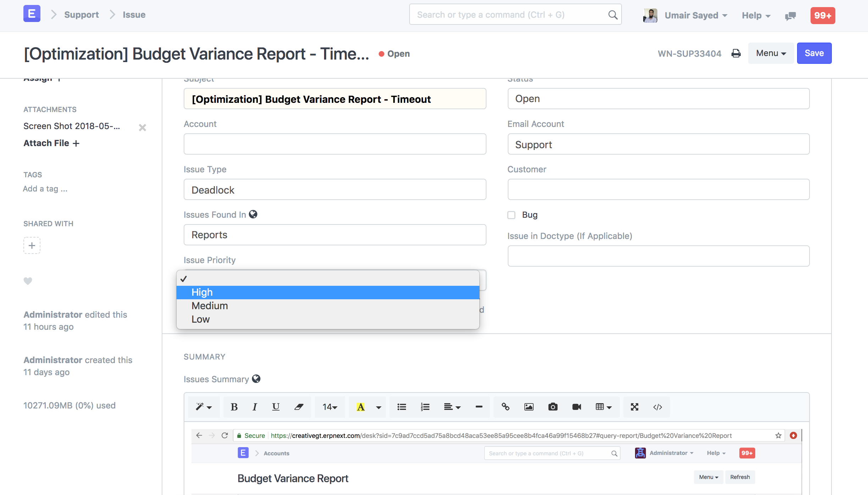Toggle fullscreen editor with the expand icon

coord(635,407)
